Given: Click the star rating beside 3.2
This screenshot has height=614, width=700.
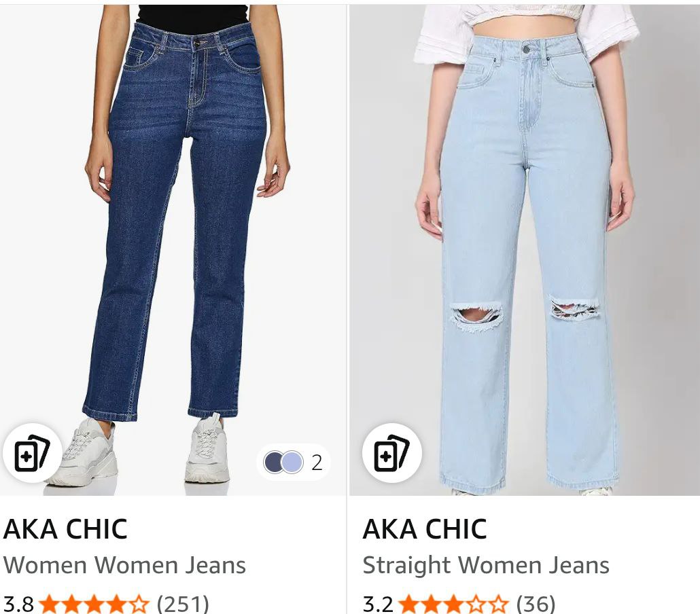Looking at the screenshot, I should (x=453, y=604).
